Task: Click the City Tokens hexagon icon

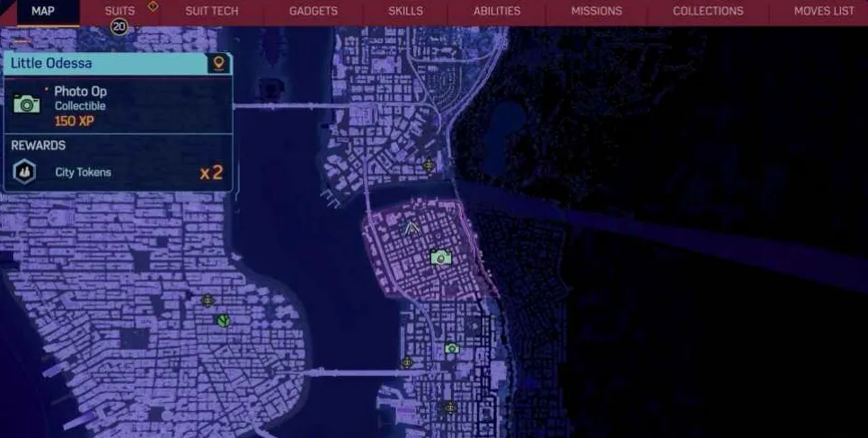Action: click(x=24, y=171)
